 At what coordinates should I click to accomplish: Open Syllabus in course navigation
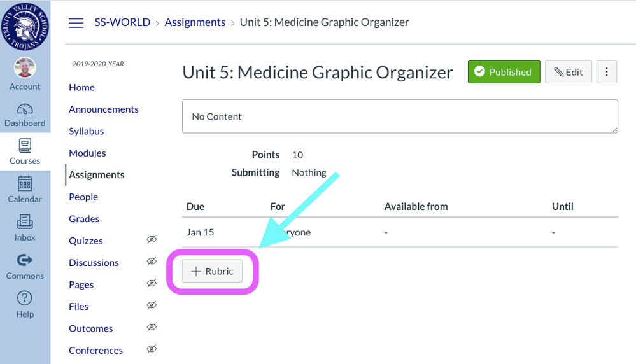click(86, 131)
